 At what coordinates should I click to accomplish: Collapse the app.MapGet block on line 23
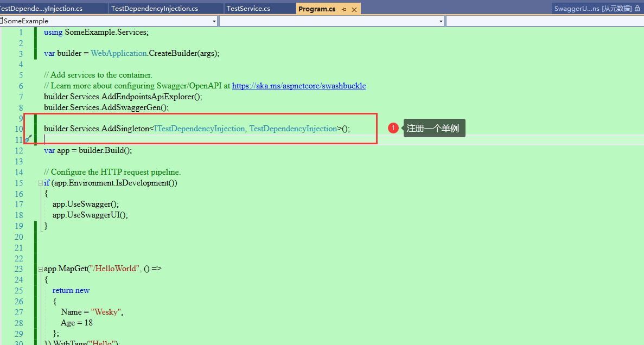click(40, 269)
